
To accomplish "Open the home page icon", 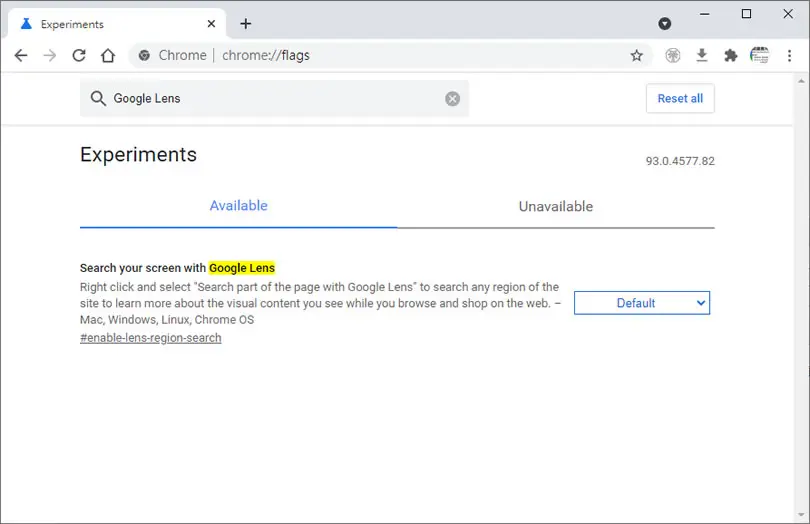I will point(108,55).
